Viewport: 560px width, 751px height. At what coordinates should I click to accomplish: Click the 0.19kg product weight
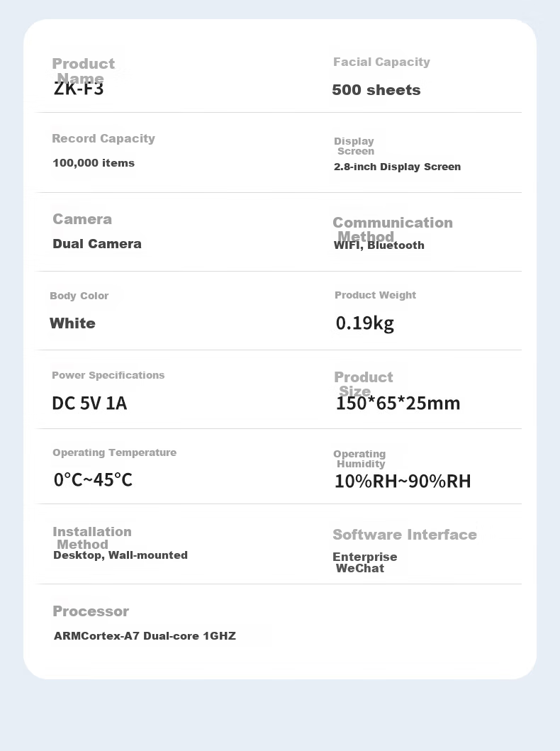[x=365, y=323]
